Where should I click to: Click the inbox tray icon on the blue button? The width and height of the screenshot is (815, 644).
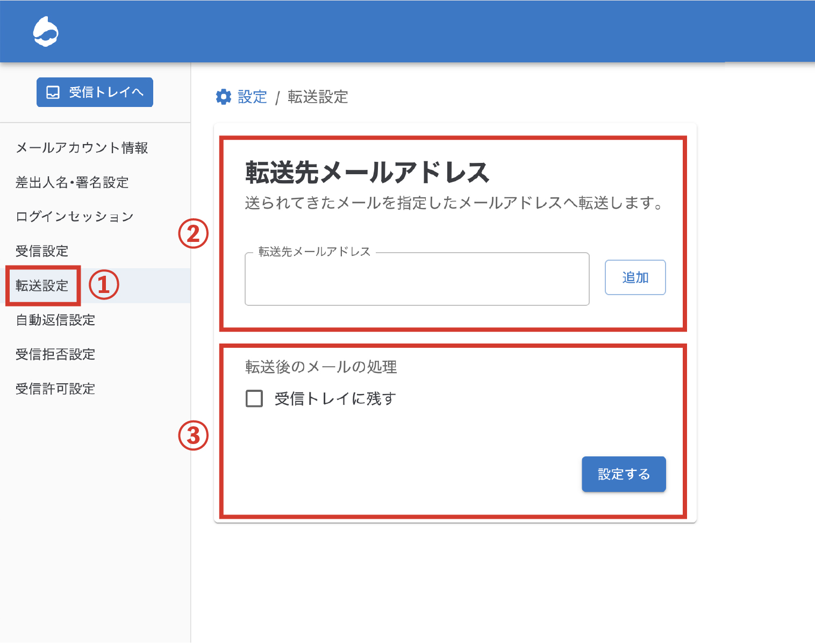tap(53, 92)
